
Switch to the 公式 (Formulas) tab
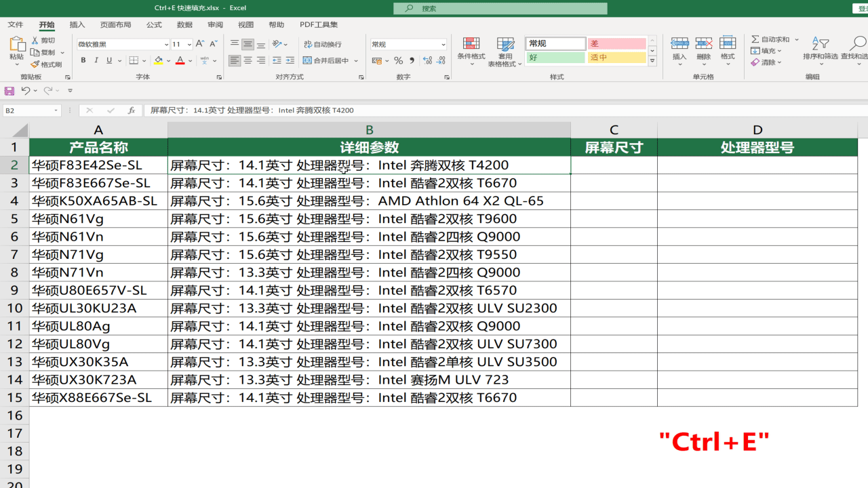[154, 24]
